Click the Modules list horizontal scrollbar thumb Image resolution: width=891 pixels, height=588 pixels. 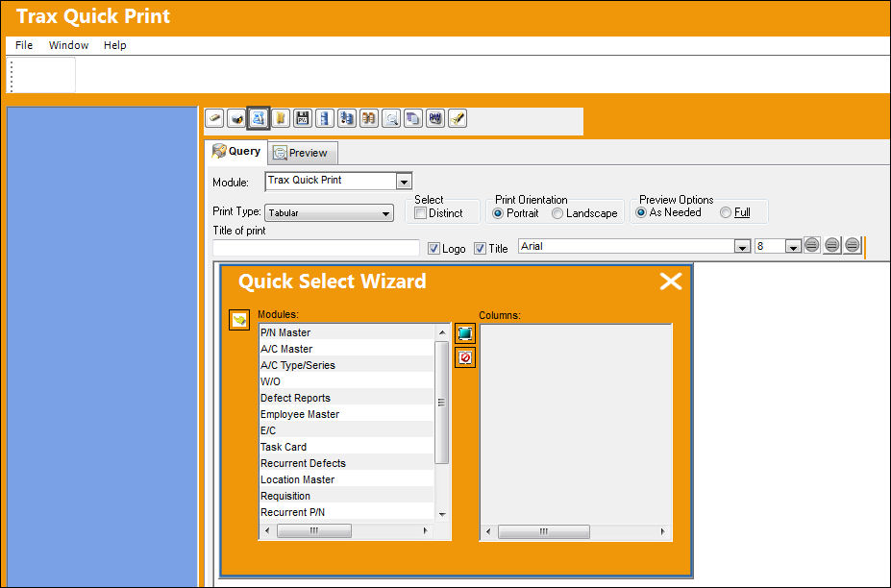pos(313,530)
